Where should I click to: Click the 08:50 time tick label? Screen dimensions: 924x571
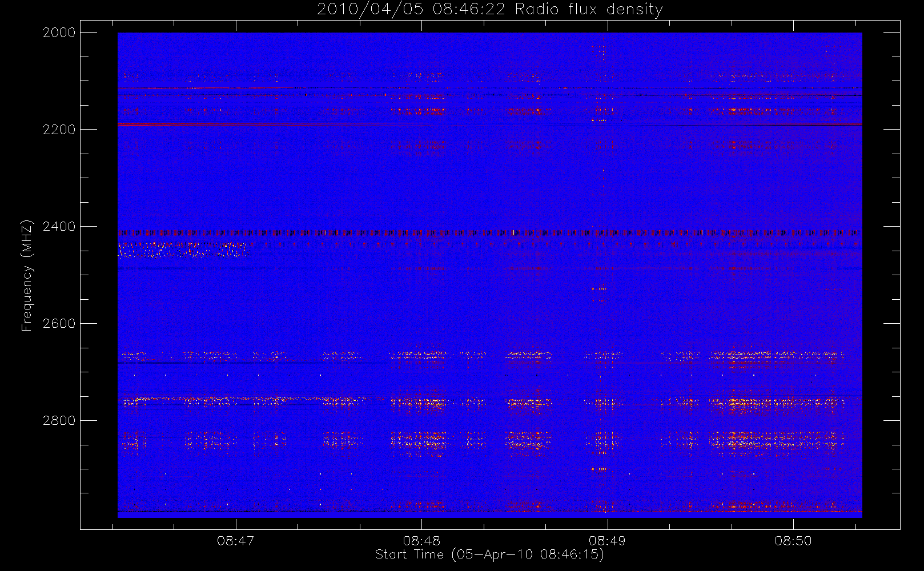[793, 541]
